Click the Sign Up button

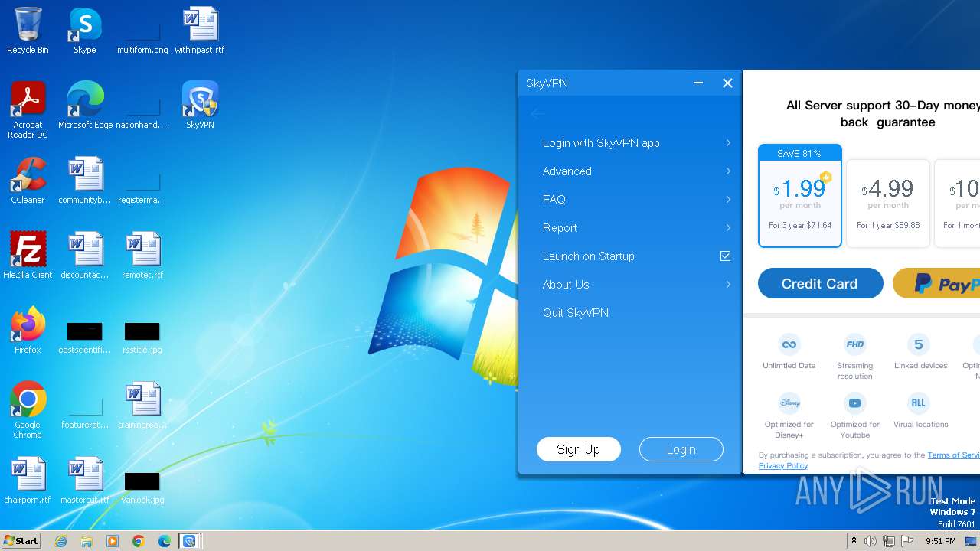pyautogui.click(x=578, y=449)
